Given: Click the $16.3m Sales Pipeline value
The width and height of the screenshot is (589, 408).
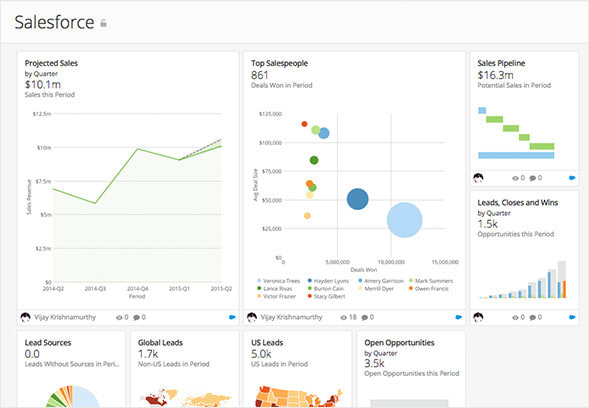Looking at the screenshot, I should (495, 75).
